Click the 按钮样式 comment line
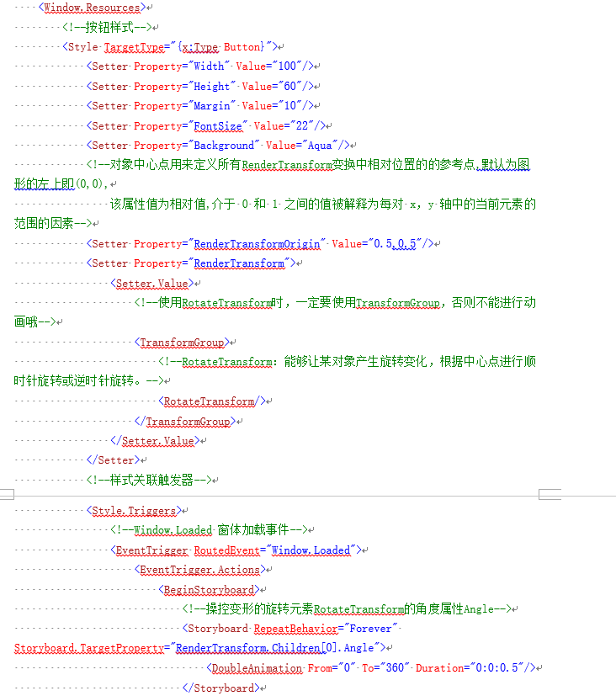The image size is (616, 696). point(107,27)
